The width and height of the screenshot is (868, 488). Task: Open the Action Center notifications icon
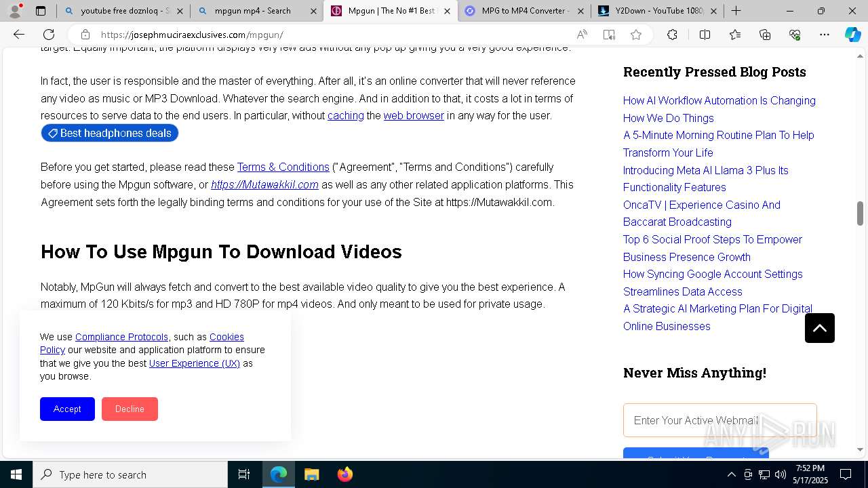pyautogui.click(x=846, y=474)
